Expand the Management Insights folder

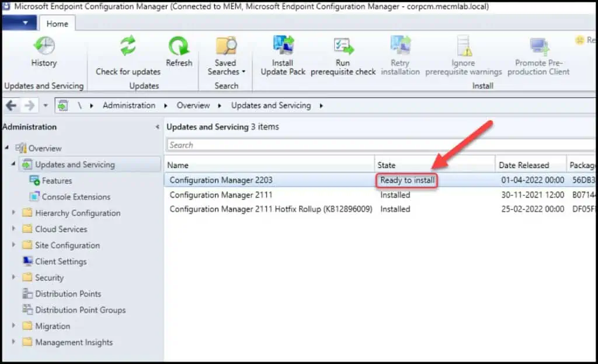pyautogui.click(x=13, y=341)
